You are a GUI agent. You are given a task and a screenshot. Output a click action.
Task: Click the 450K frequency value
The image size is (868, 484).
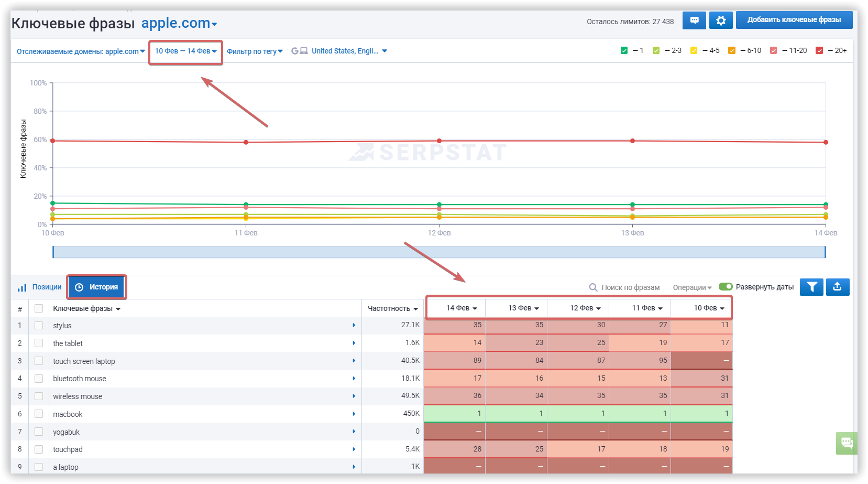point(411,414)
